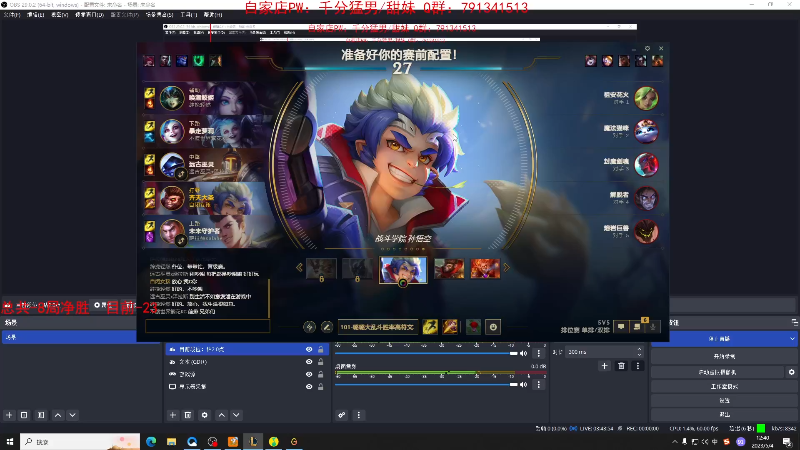Click the 退出 exit button in OBS
This screenshot has width=800, height=450.
coord(724,414)
